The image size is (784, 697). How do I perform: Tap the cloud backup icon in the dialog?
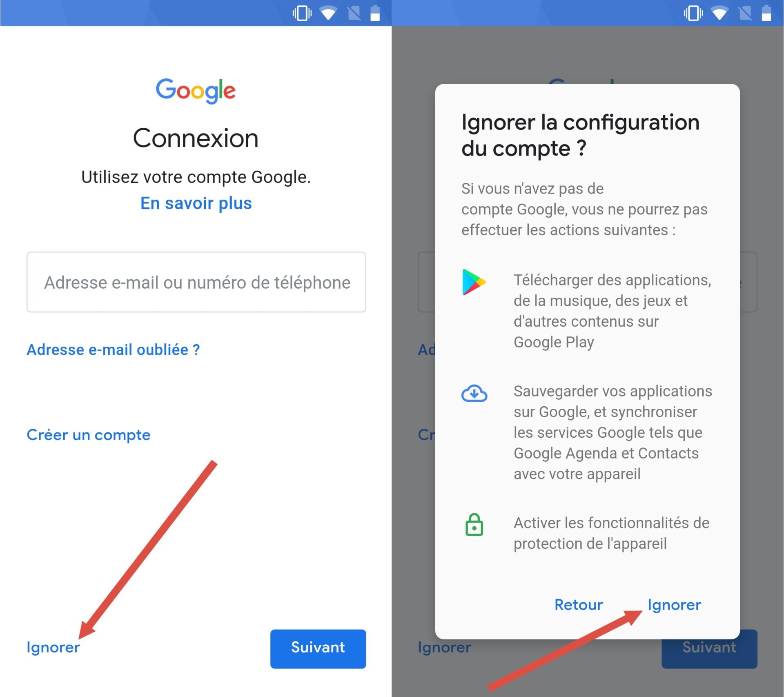[x=474, y=393]
